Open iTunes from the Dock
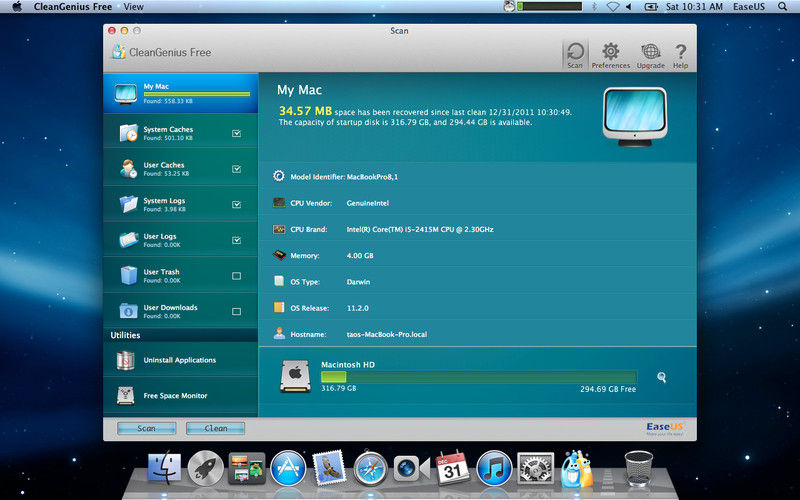 pyautogui.click(x=494, y=468)
